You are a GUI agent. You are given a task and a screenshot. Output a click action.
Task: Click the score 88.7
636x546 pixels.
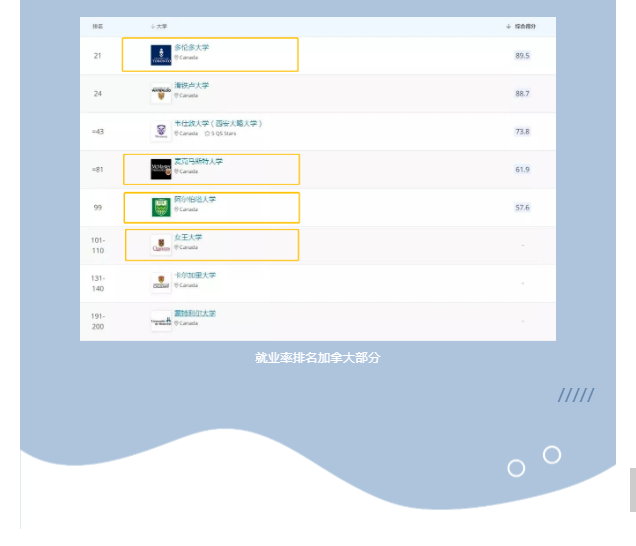pos(522,94)
